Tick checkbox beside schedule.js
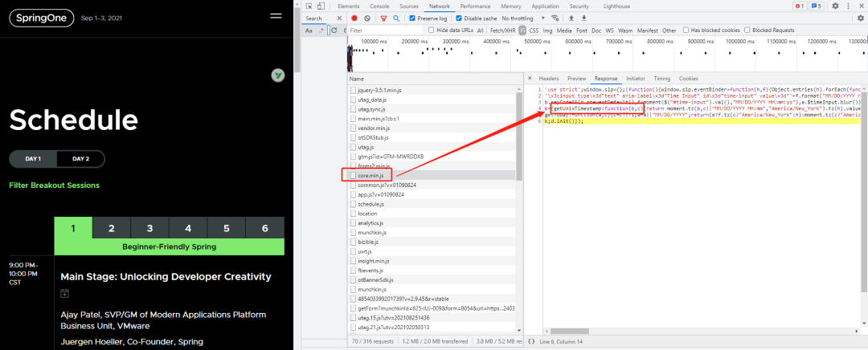Image resolution: width=868 pixels, height=350 pixels. [x=353, y=204]
